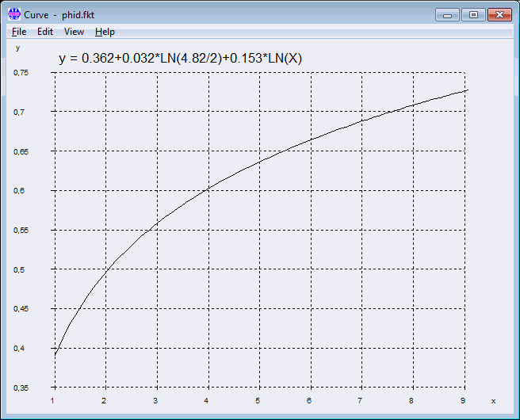Viewport: 520px width, 420px height.
Task: Click the curve's right endpoint past x=9
Action: [x=468, y=90]
